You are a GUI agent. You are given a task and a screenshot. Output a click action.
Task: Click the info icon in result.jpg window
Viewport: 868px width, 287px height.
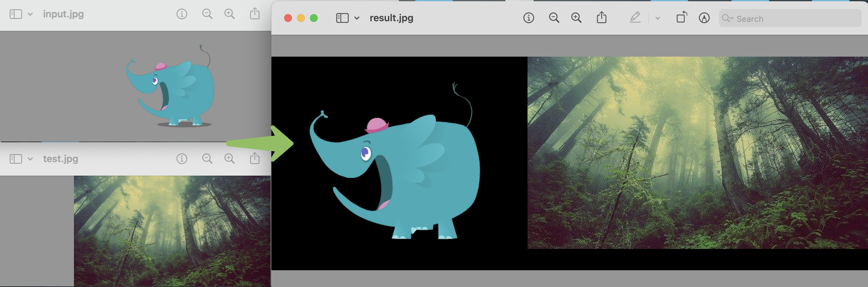[528, 18]
